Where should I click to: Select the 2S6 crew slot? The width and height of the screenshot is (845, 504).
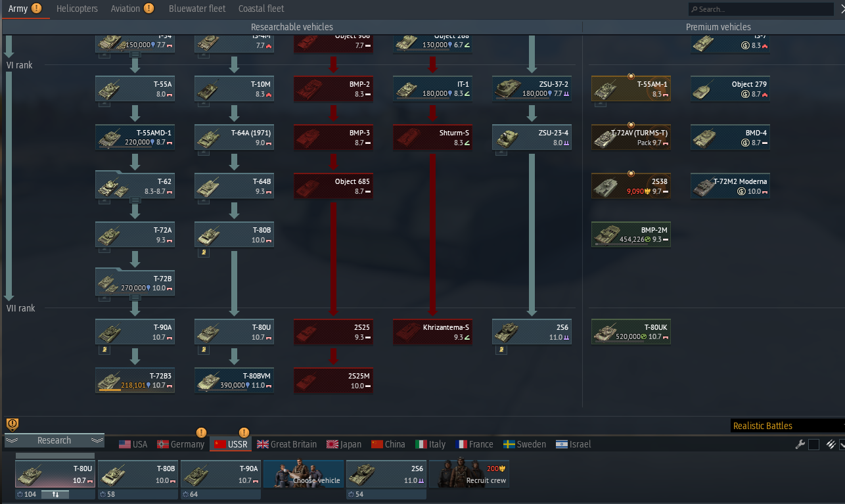coord(386,473)
